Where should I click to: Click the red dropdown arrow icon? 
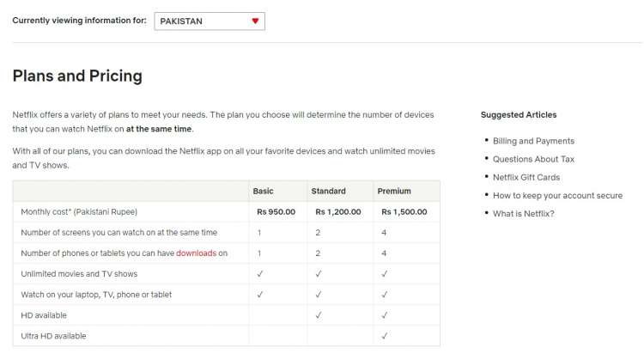tap(255, 21)
